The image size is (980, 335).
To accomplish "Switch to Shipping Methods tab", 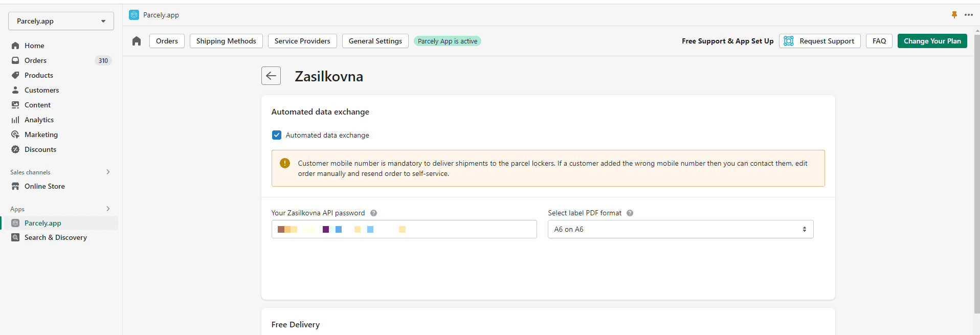I will [x=226, y=41].
